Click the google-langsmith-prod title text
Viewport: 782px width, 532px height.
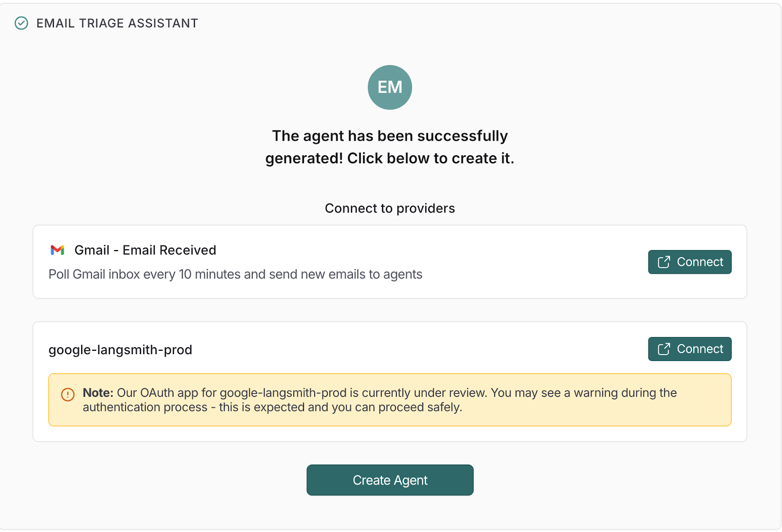pos(120,349)
